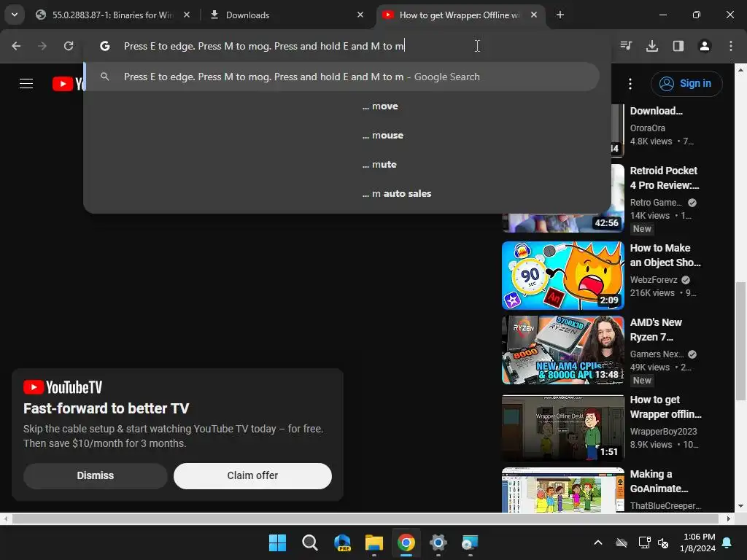This screenshot has width=747, height=560.
Task: Reload the page
Action: tap(69, 46)
